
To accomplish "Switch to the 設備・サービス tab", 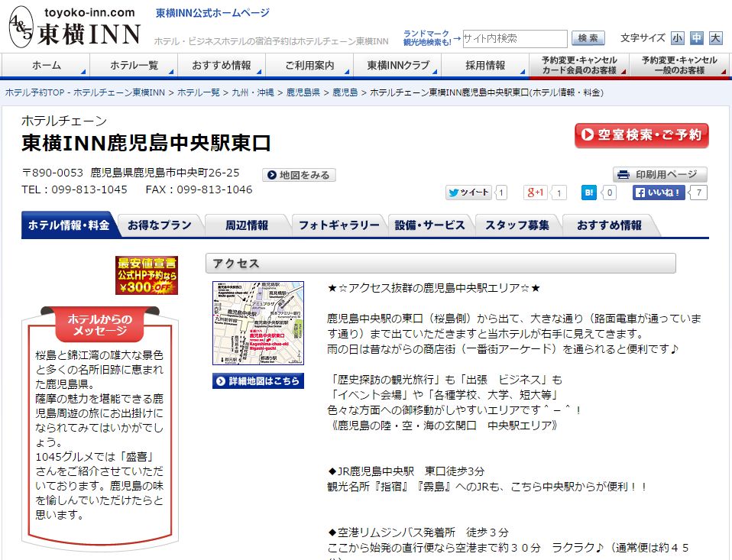I will pos(430,225).
